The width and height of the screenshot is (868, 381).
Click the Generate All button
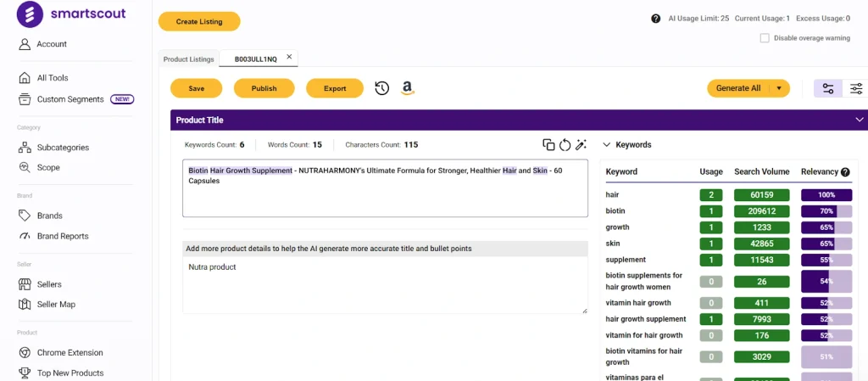738,88
